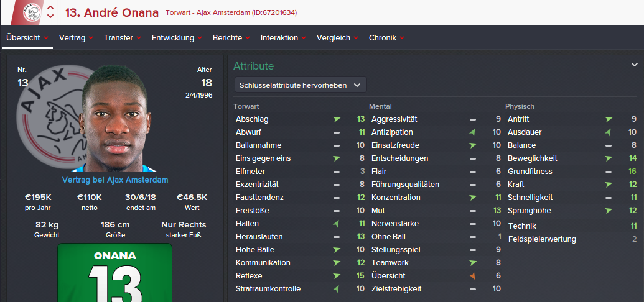Click the Ajax club logo in header
The image size is (644, 302).
(30, 11)
